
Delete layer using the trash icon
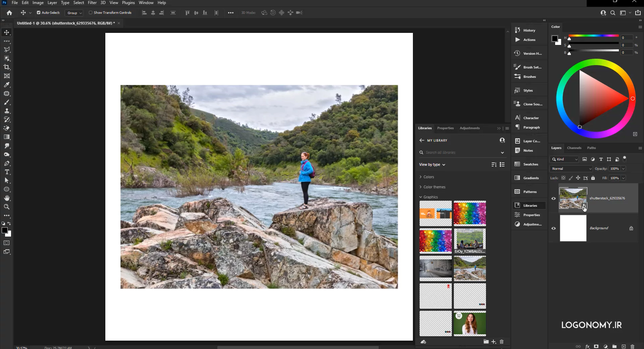632,346
